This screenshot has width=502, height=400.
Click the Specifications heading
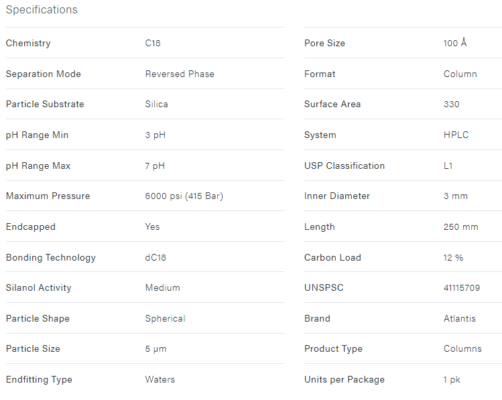point(42,10)
